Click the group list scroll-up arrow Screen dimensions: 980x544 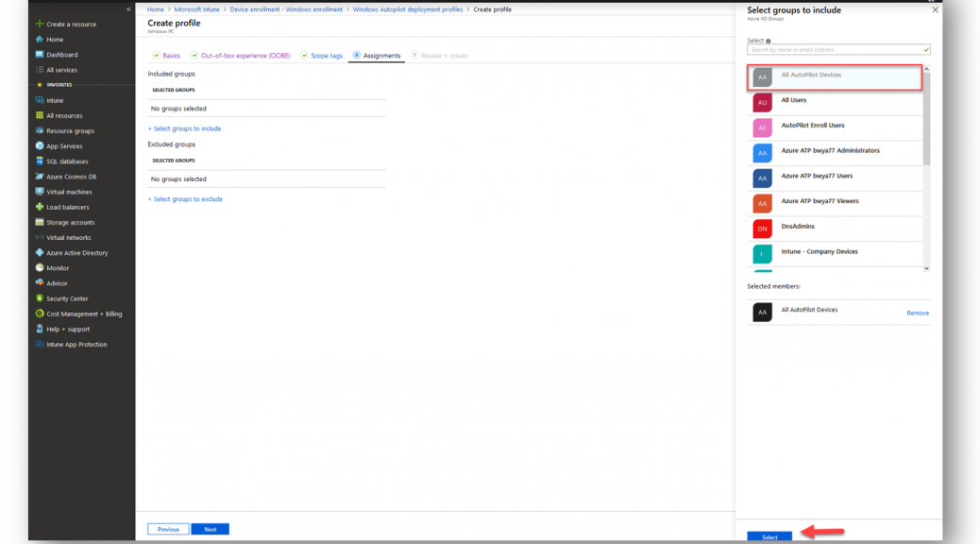pos(926,69)
